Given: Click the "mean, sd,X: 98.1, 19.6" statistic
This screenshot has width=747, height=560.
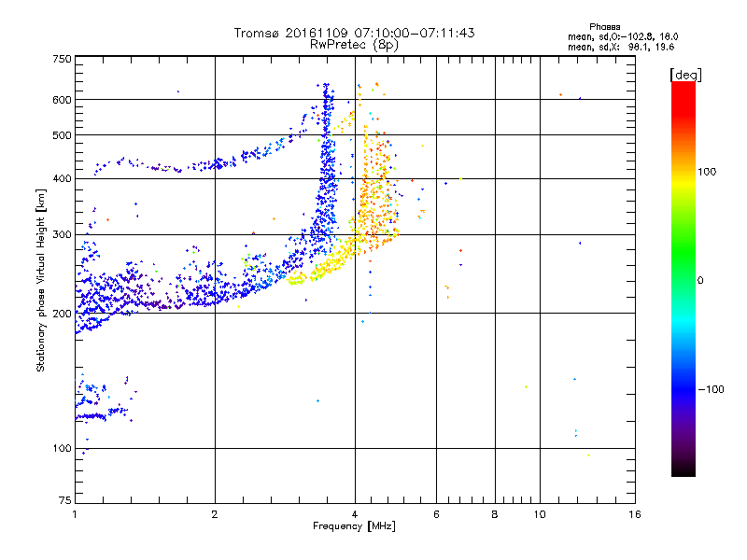Looking at the screenshot, I should pyautogui.click(x=621, y=47).
